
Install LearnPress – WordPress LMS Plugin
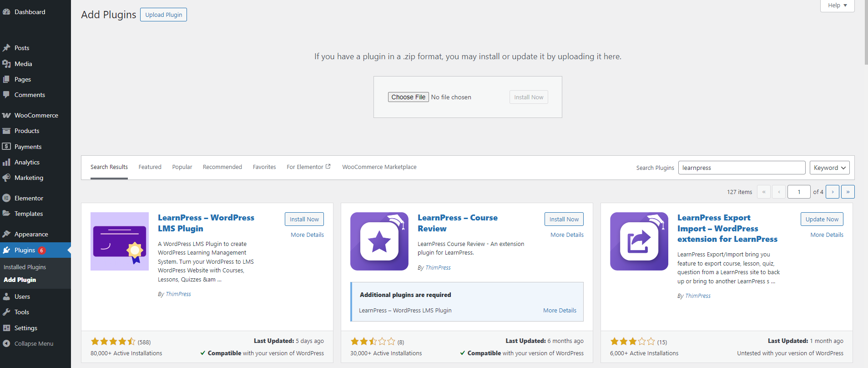[x=304, y=219]
